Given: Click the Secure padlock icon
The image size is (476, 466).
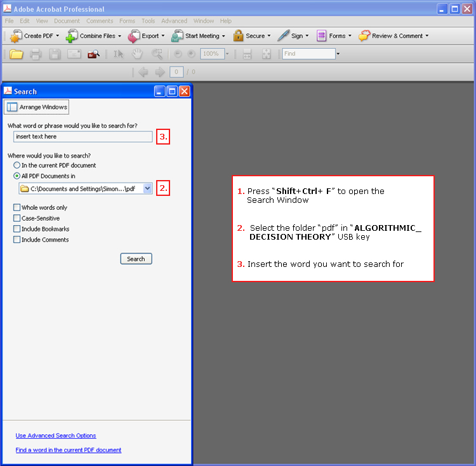Looking at the screenshot, I should 238,36.
